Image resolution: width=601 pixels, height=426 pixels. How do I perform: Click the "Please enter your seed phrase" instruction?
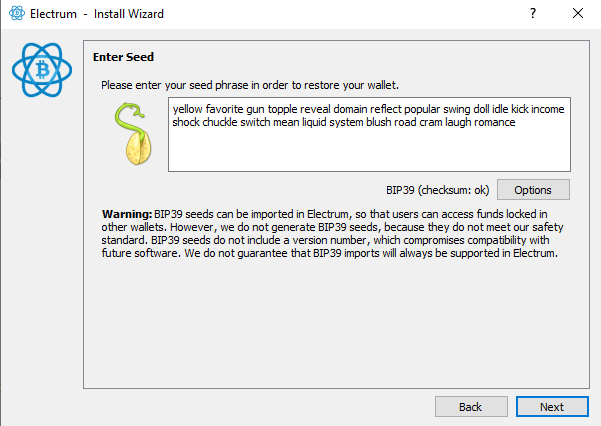tap(250, 85)
